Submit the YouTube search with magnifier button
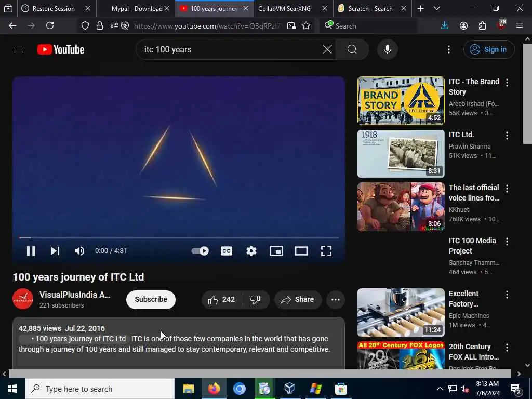Viewport: 532px width, 399px height. [352, 49]
